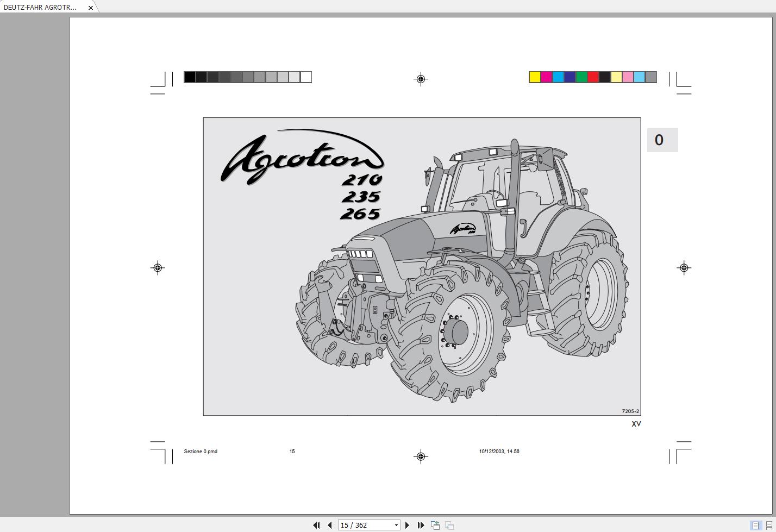776x532 pixels.
Task: Click the 15 / 362 page number field
Action: coord(364,525)
